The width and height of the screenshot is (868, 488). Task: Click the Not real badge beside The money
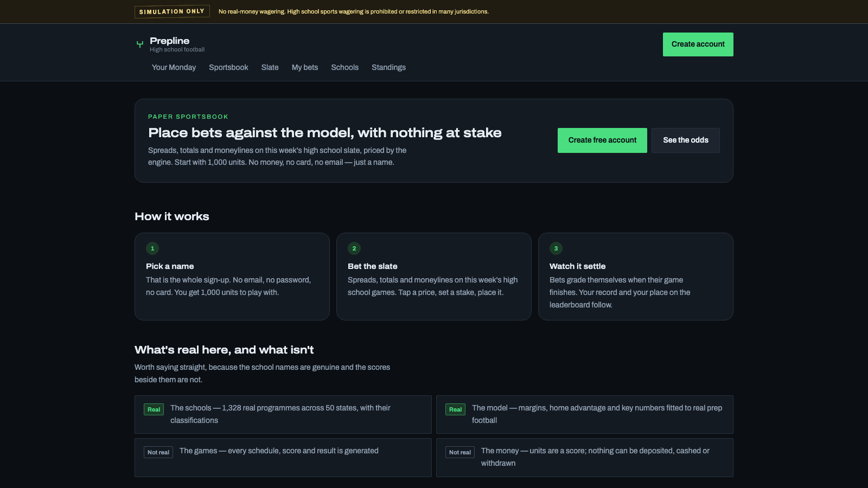click(460, 452)
